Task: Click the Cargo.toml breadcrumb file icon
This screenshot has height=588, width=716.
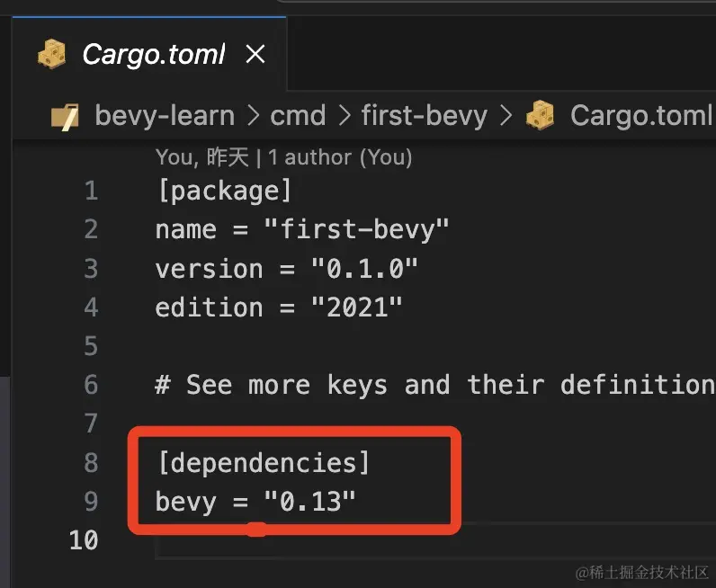Action: tap(540, 115)
